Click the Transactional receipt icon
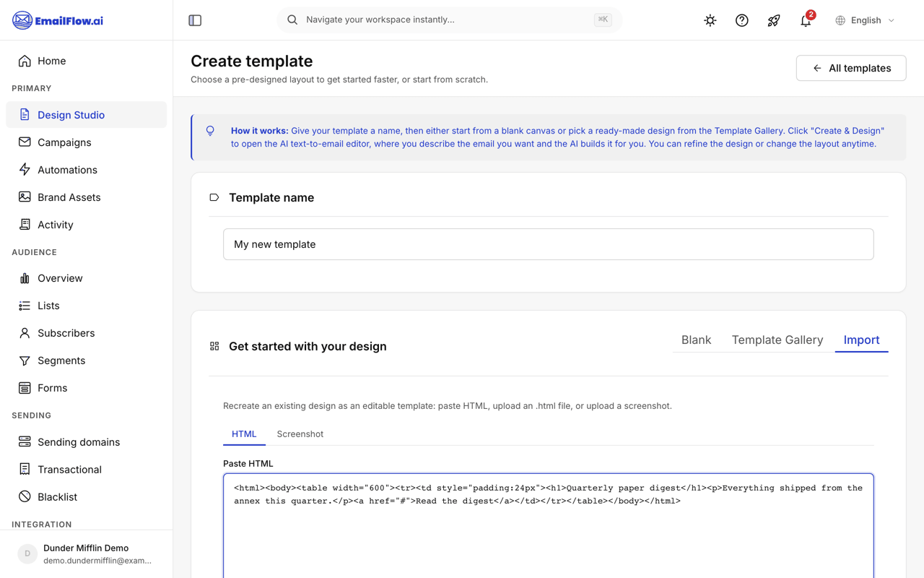924x578 pixels. click(25, 470)
